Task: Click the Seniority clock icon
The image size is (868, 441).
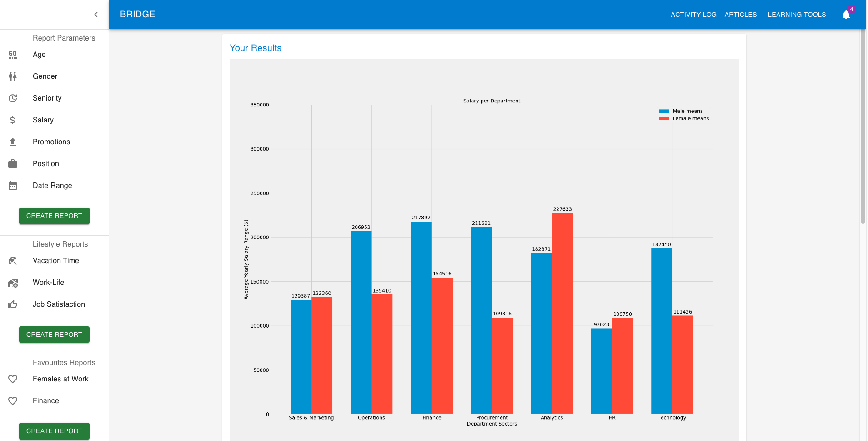Action: tap(13, 98)
